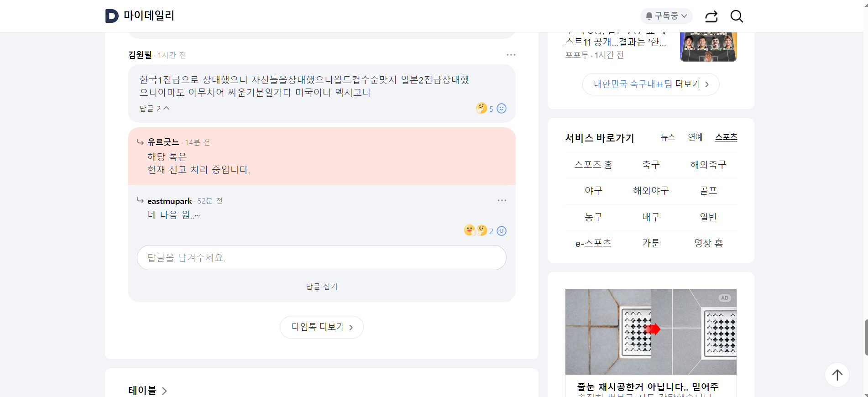Open the options menu on eastmupark's reply
Viewport: 868px width, 397px height.
(502, 200)
